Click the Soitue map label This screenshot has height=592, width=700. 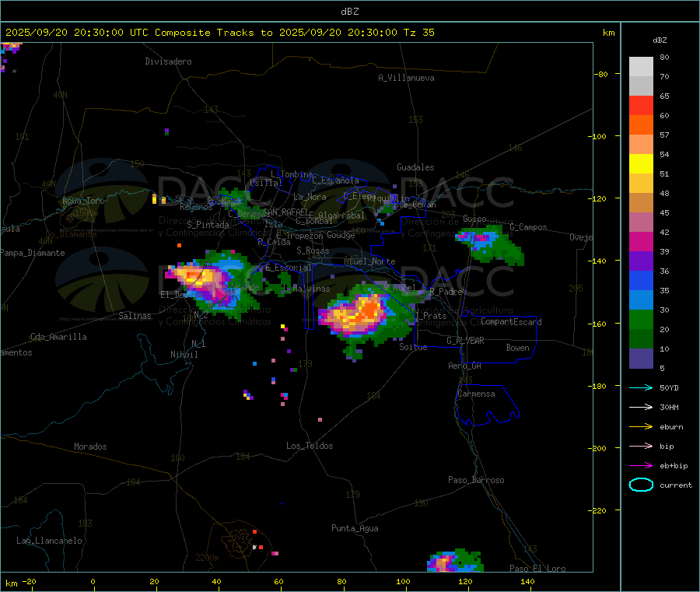[413, 347]
